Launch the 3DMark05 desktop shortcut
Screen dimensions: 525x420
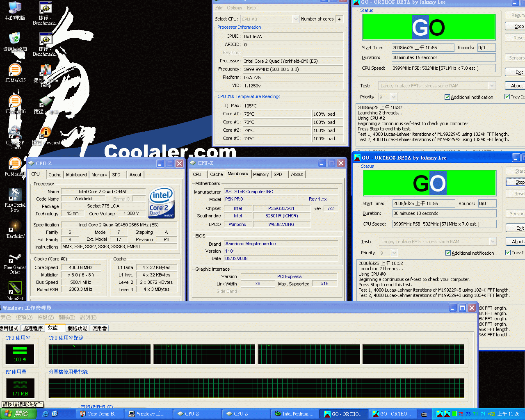click(x=15, y=73)
